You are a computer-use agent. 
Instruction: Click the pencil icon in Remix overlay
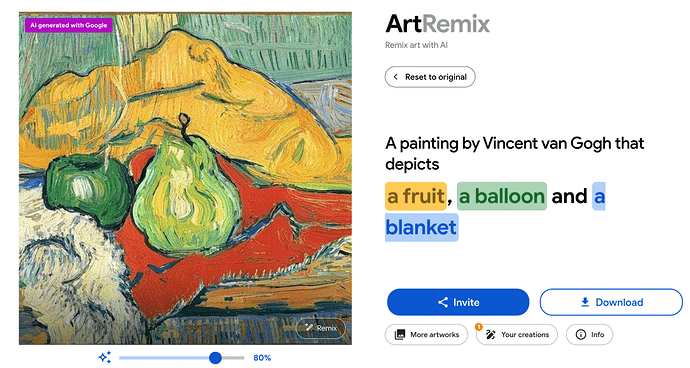point(309,328)
